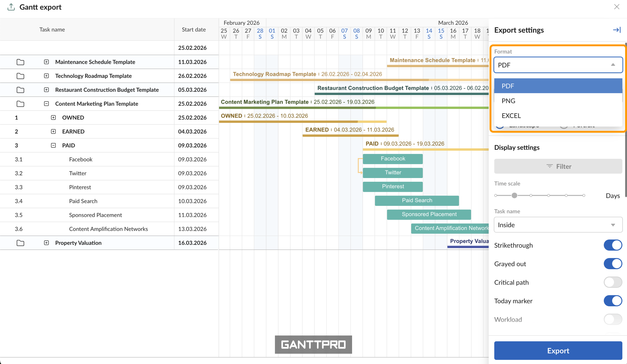Collapse the Export settings panel arrow icon
This screenshot has height=364, width=627.
click(616, 30)
